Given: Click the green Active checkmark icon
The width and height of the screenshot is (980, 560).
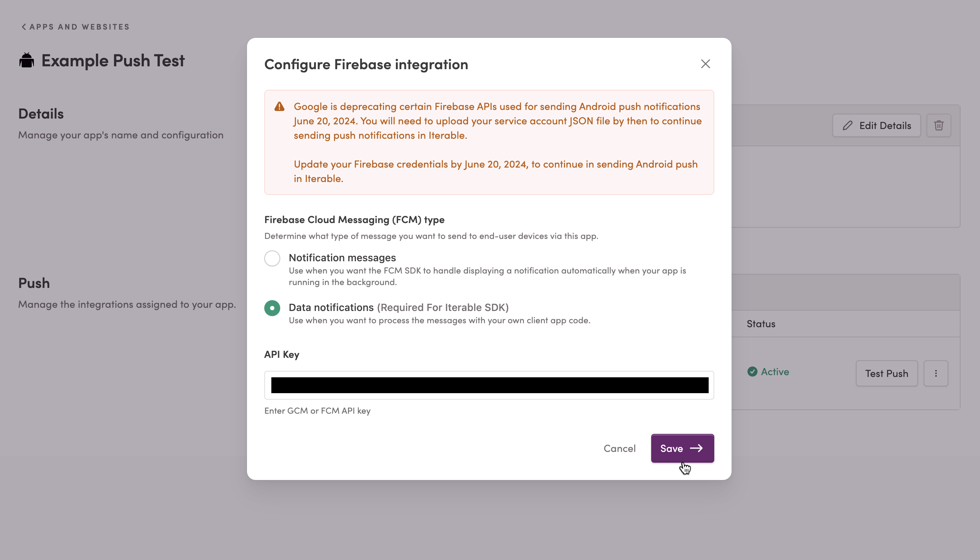Looking at the screenshot, I should coord(752,372).
